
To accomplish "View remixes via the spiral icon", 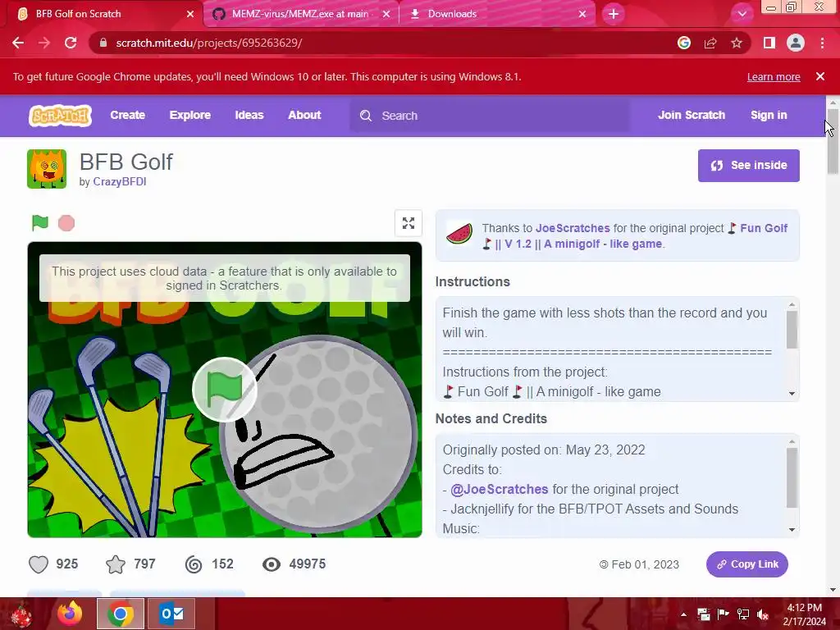I will 194,564.
